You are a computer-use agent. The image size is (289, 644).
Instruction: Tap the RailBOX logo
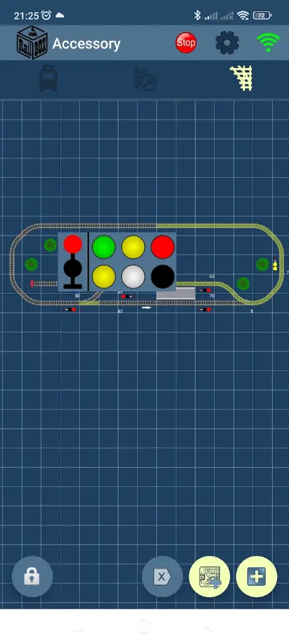32,43
